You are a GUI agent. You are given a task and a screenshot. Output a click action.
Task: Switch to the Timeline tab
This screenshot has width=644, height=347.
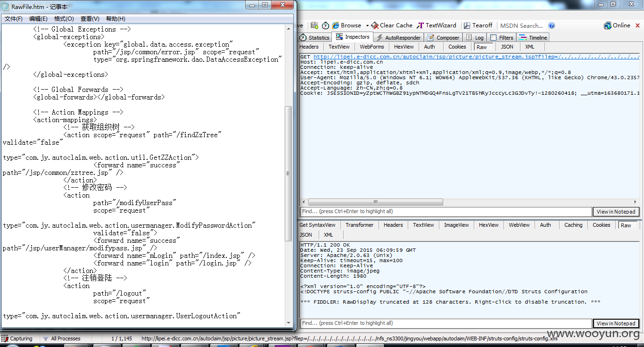pos(533,38)
